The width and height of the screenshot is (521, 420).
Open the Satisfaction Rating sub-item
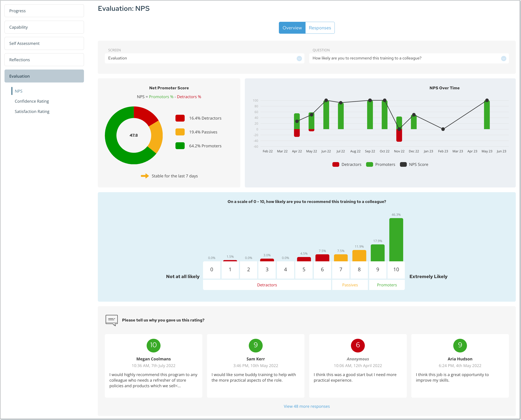coord(32,111)
